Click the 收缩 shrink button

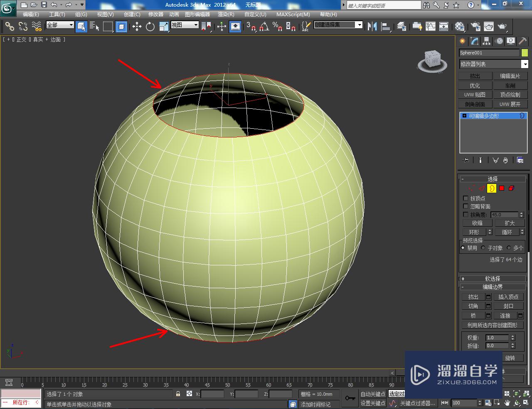[x=477, y=223]
